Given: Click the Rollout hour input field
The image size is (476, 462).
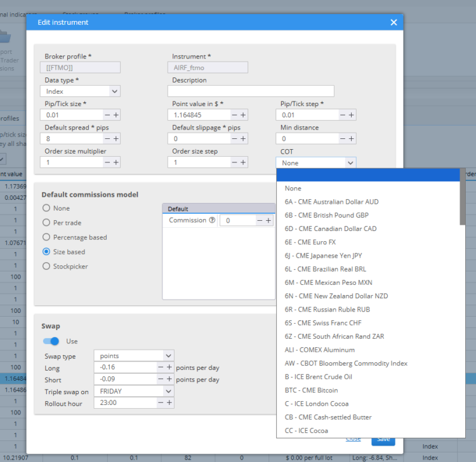Looking at the screenshot, I should click(x=126, y=403).
